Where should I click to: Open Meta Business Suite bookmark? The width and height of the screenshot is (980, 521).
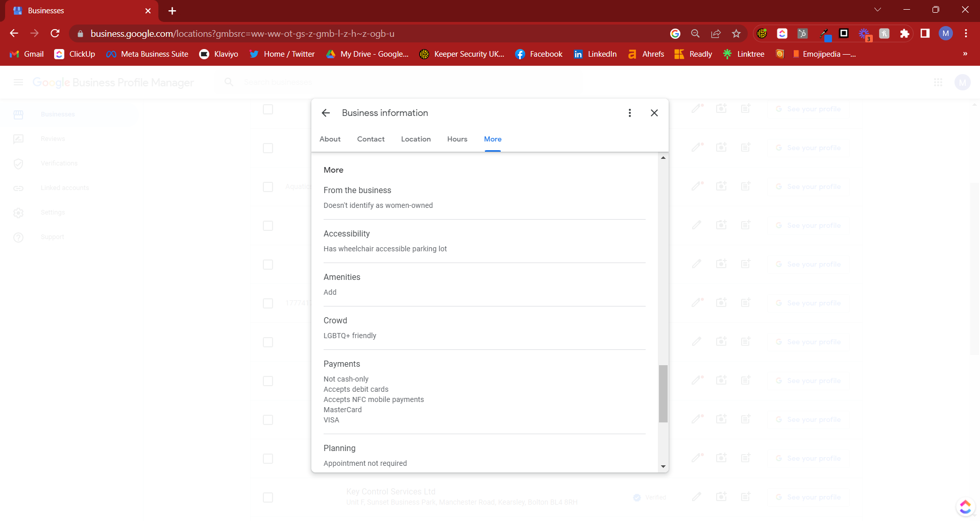pos(147,54)
